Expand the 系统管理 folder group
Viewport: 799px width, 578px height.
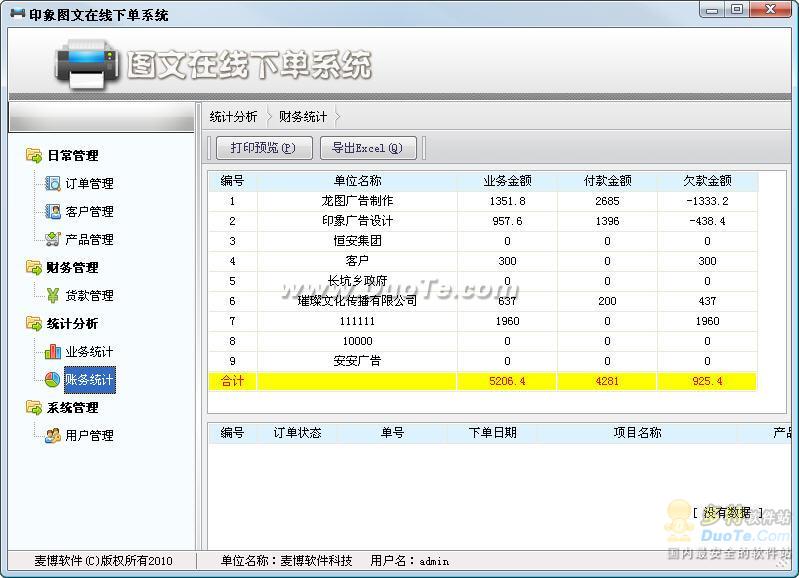[34, 408]
